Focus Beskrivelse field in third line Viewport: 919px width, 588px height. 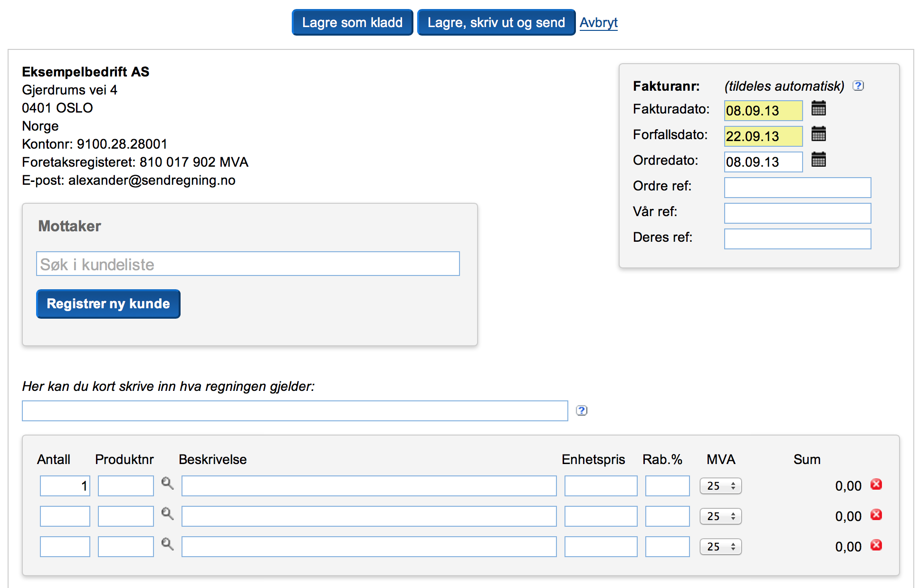(369, 547)
